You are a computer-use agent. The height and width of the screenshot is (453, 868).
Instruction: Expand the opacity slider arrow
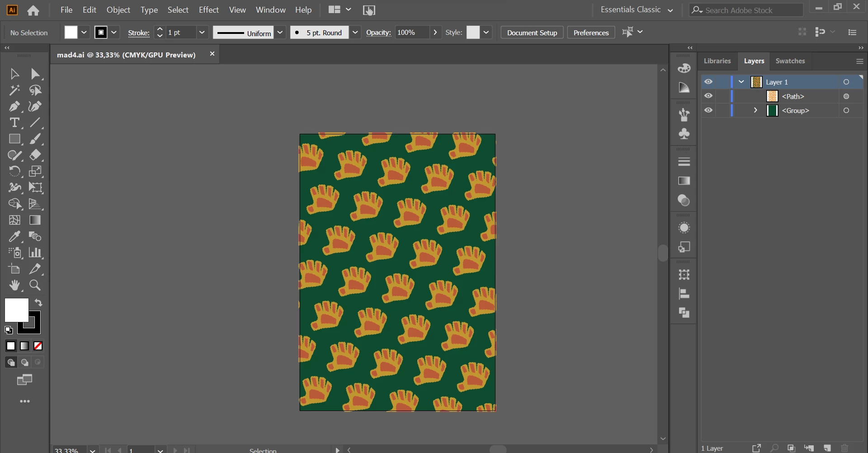pos(435,33)
